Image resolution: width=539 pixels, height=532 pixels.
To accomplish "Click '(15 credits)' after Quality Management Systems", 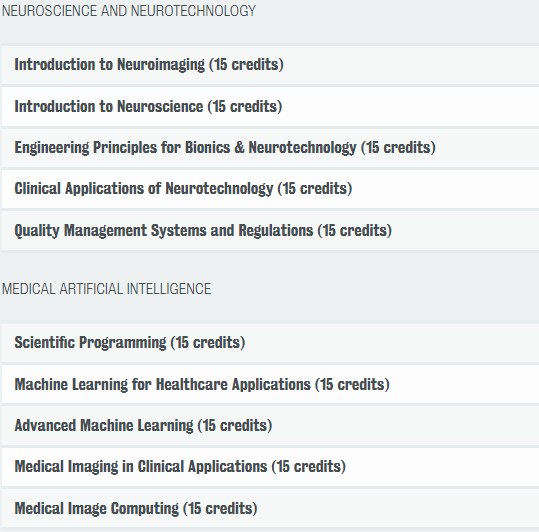I will pyautogui.click(x=355, y=231).
